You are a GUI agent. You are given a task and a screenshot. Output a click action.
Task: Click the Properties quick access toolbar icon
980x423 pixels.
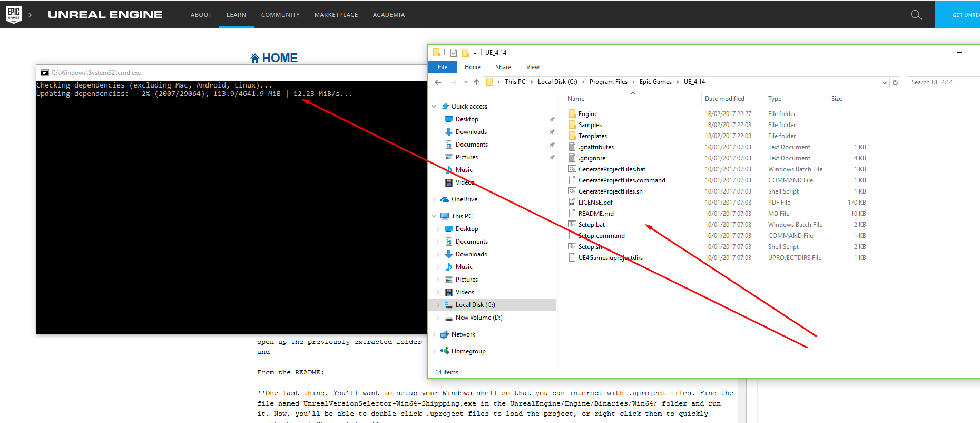pyautogui.click(x=454, y=52)
